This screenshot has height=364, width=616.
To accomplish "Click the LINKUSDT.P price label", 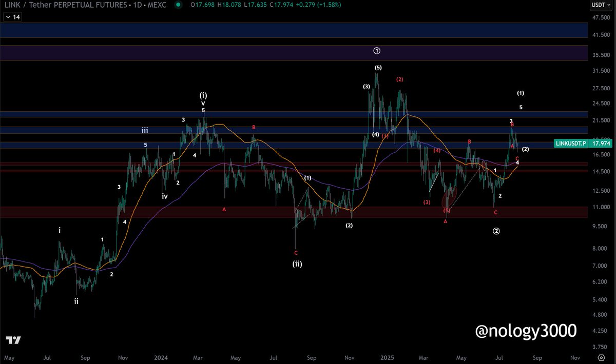I will click(570, 144).
